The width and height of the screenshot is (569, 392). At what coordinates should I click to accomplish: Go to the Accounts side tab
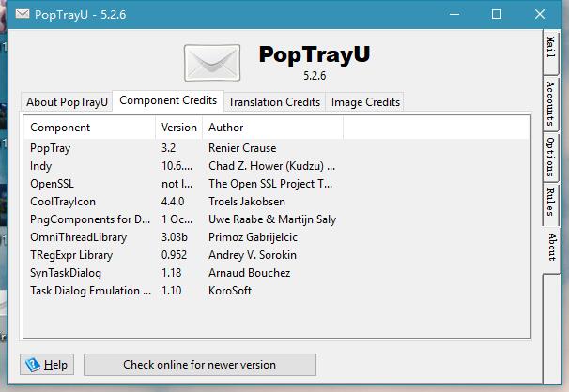coord(551,102)
